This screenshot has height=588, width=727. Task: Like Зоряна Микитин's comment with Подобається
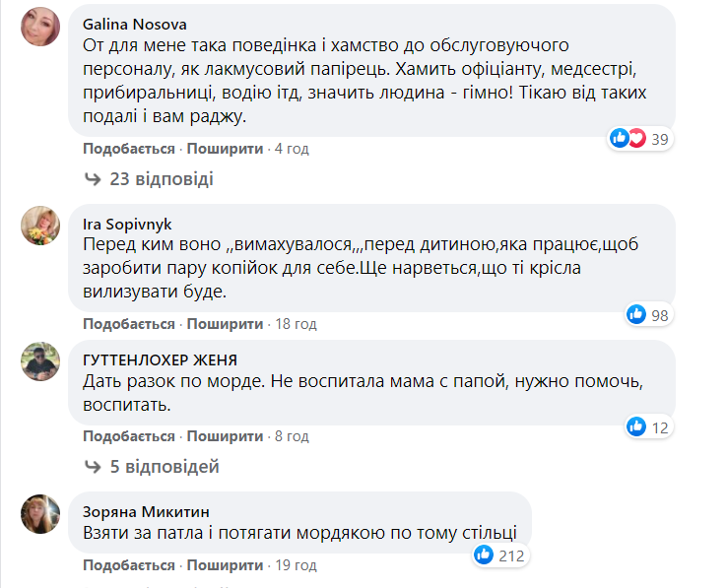point(128,566)
